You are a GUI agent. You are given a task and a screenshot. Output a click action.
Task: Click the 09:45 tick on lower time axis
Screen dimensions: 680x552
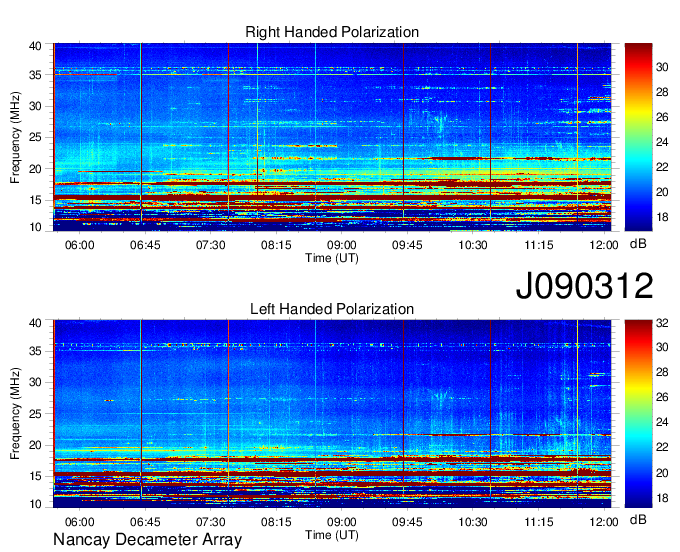[x=407, y=522]
